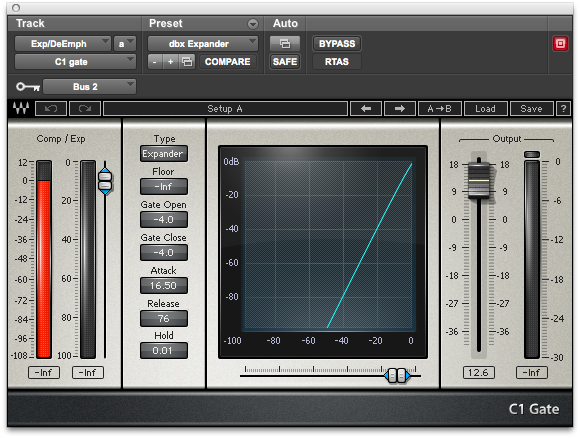The image size is (580, 438).
Task: Click the Output section label
Action: coord(506,139)
